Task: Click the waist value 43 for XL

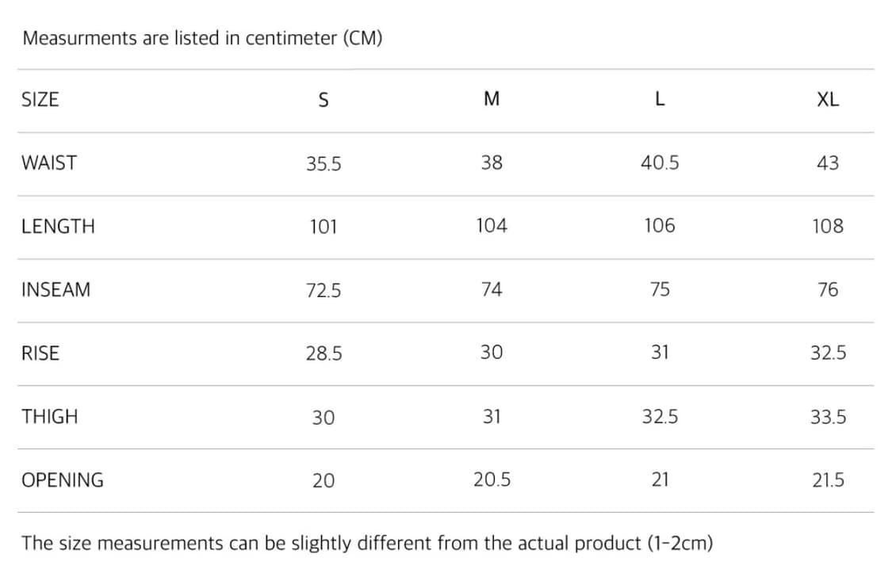Action: click(x=827, y=163)
